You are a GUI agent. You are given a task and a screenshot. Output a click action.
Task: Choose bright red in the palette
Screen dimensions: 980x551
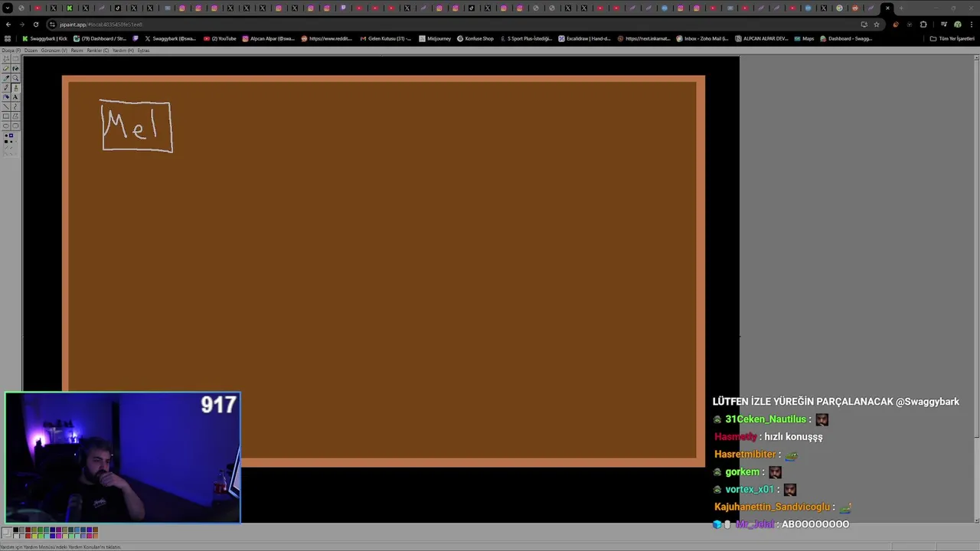click(28, 536)
